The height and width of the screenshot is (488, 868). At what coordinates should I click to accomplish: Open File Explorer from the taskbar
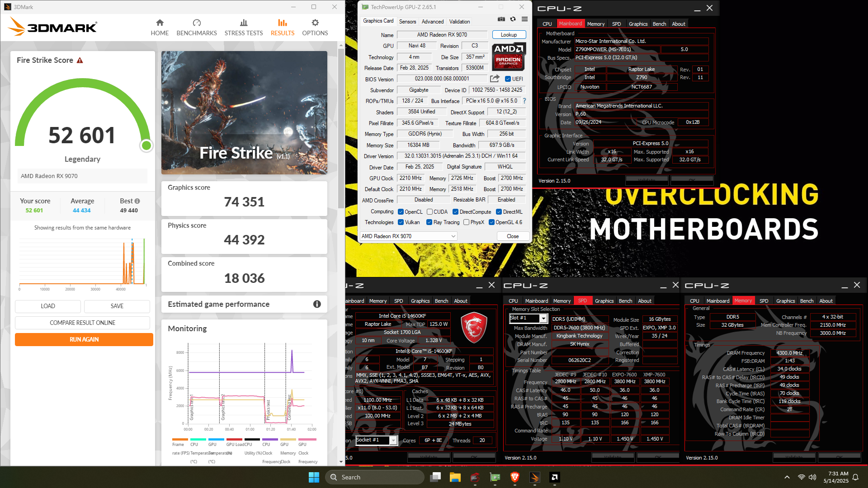[x=455, y=477]
